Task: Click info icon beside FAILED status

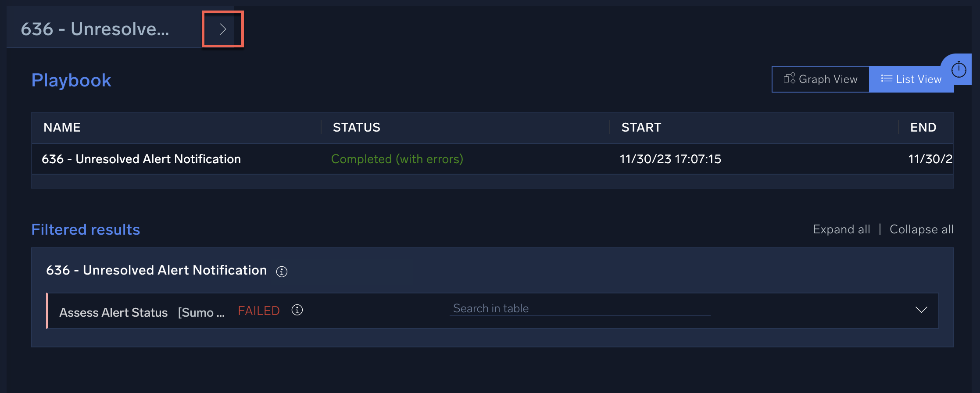Action: point(297,310)
